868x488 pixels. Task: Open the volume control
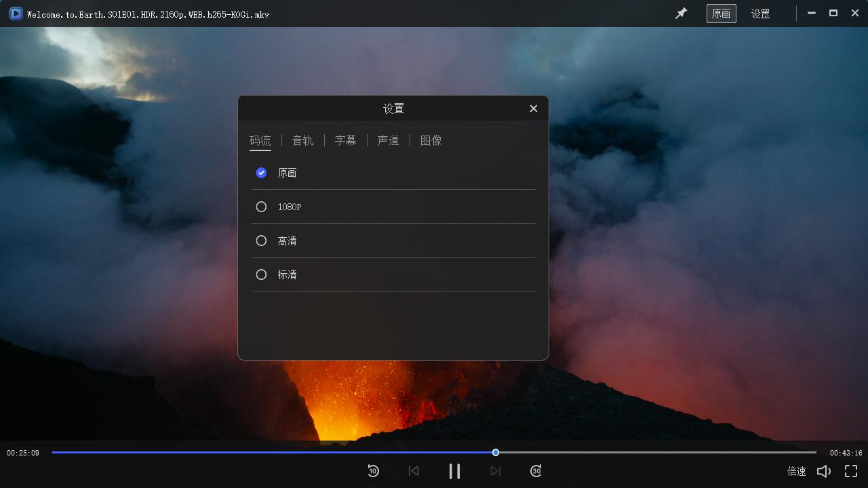(x=824, y=470)
